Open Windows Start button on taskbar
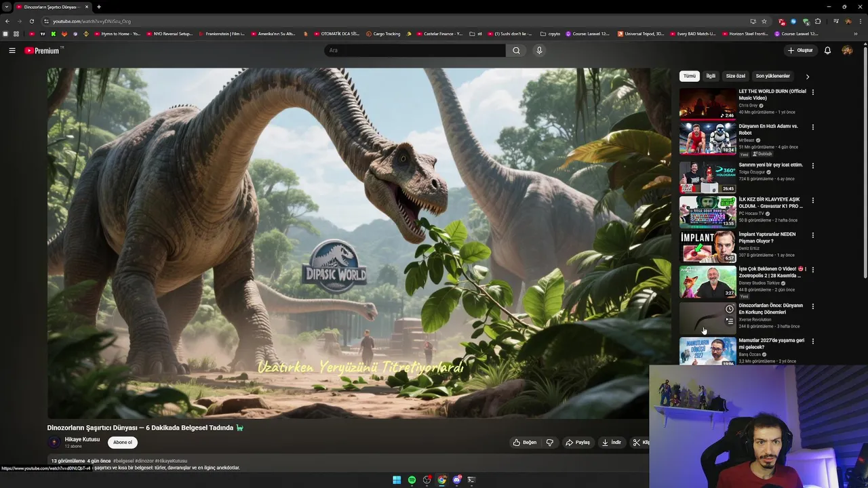The width and height of the screenshot is (868, 488). pos(397,480)
